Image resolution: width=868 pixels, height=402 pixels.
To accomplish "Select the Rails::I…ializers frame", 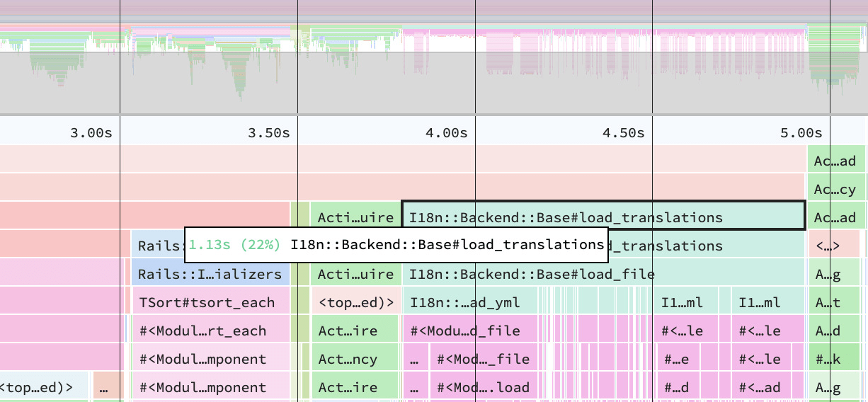I will (x=210, y=273).
